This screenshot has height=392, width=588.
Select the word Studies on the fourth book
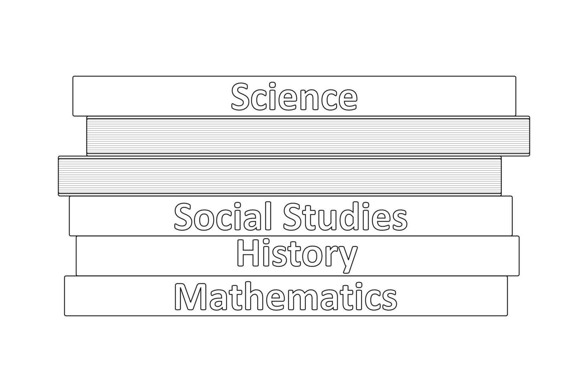click(345, 216)
